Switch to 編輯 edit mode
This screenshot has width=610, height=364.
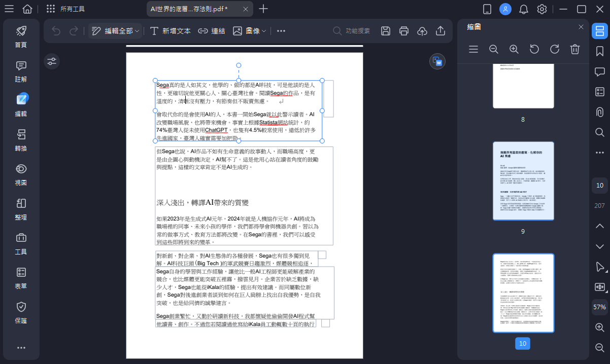coord(21,105)
